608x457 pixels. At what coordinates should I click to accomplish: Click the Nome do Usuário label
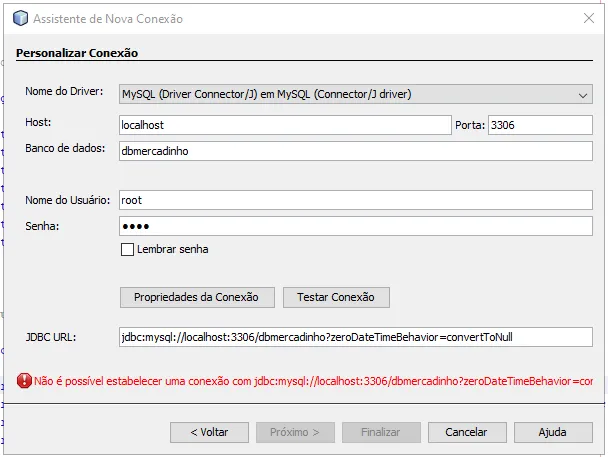coord(67,200)
